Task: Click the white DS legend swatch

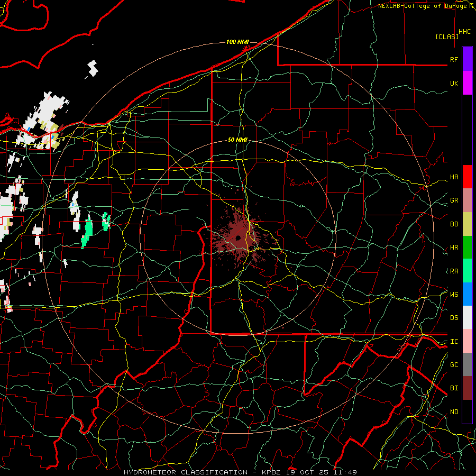Action: click(x=467, y=317)
